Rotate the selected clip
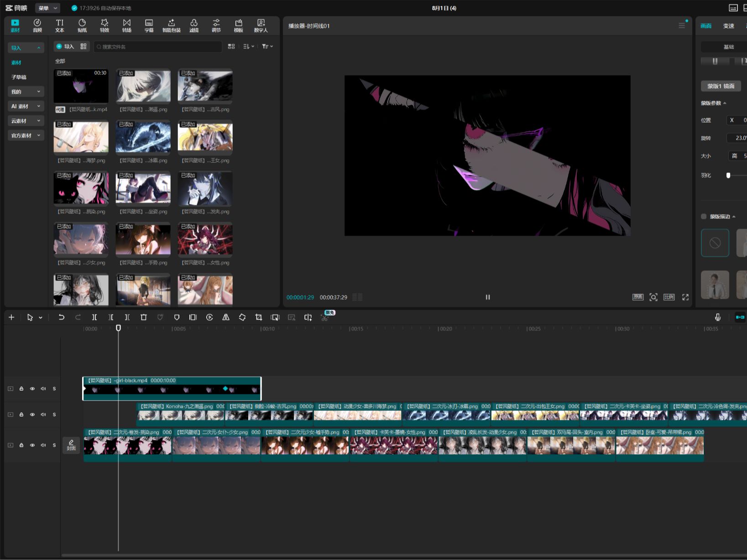This screenshot has height=560, width=747. pyautogui.click(x=242, y=317)
